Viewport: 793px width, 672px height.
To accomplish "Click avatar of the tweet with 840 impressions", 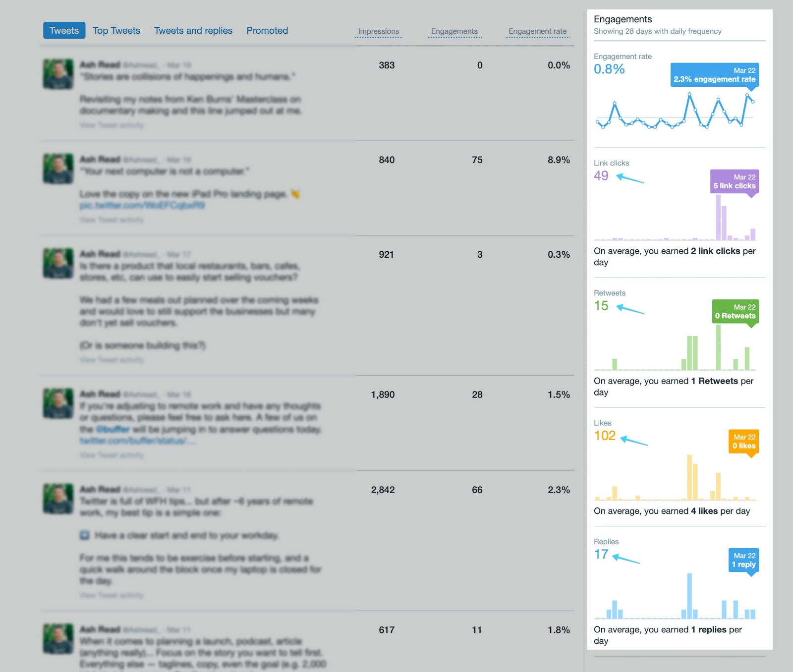I will point(58,168).
